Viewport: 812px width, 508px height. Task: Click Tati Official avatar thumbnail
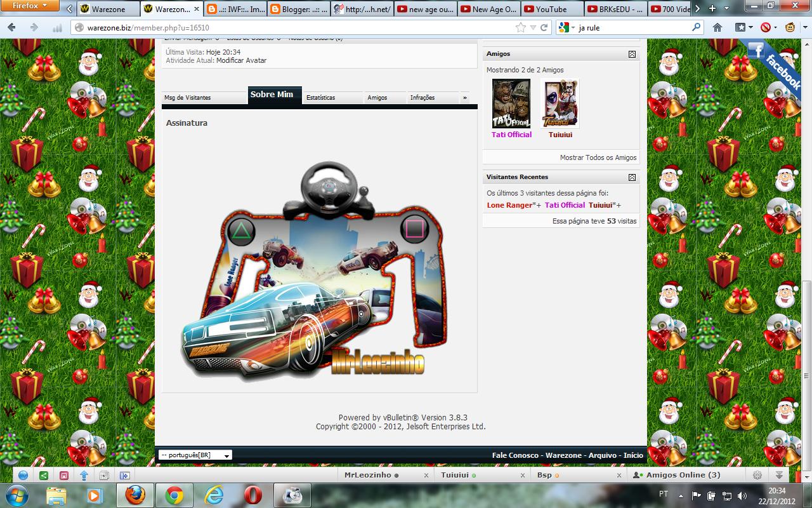[511, 104]
